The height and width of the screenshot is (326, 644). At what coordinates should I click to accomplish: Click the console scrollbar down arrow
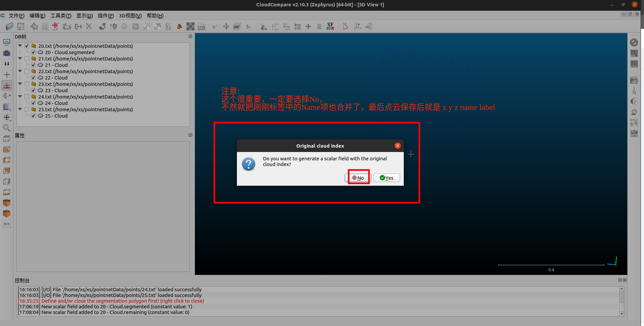coord(622,314)
